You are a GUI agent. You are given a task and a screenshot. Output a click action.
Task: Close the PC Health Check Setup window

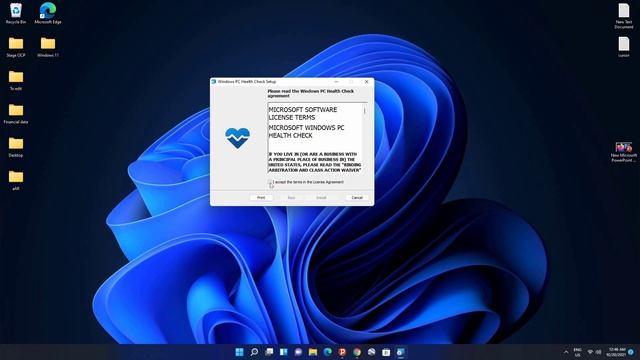367,82
